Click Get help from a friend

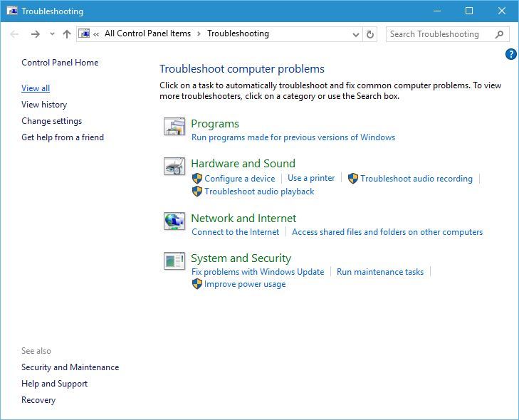[x=63, y=137]
